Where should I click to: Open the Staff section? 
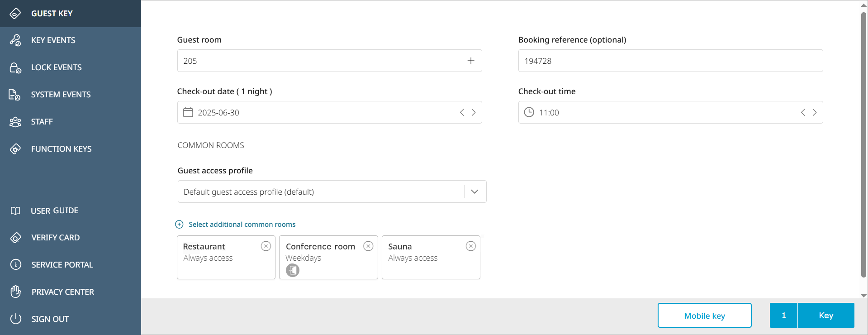[x=42, y=122]
